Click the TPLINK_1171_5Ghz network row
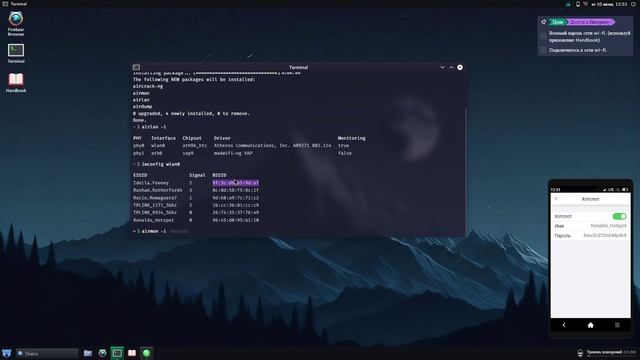This screenshot has height=360, width=640. 196,205
